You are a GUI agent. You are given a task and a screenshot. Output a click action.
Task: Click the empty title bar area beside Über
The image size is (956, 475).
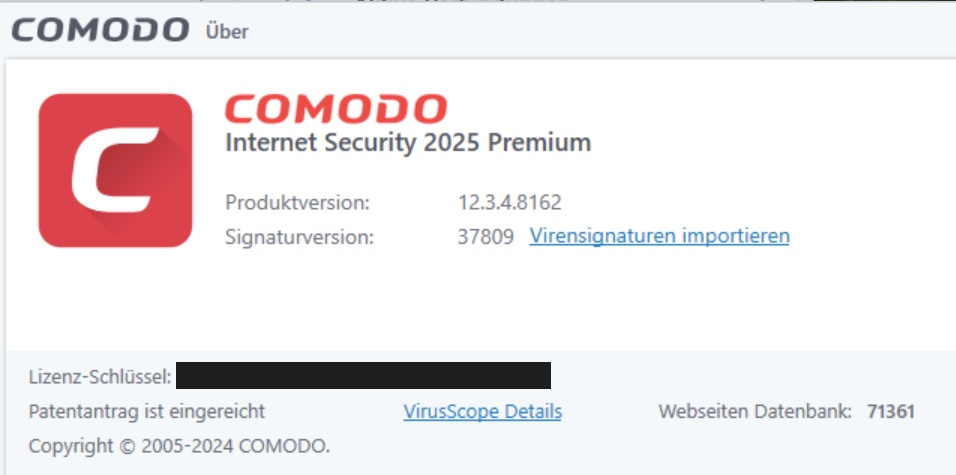(598, 30)
